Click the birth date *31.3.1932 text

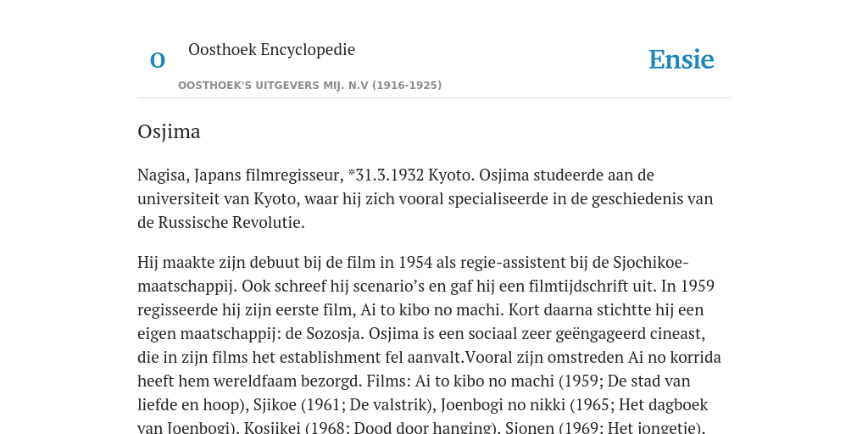coord(386,175)
